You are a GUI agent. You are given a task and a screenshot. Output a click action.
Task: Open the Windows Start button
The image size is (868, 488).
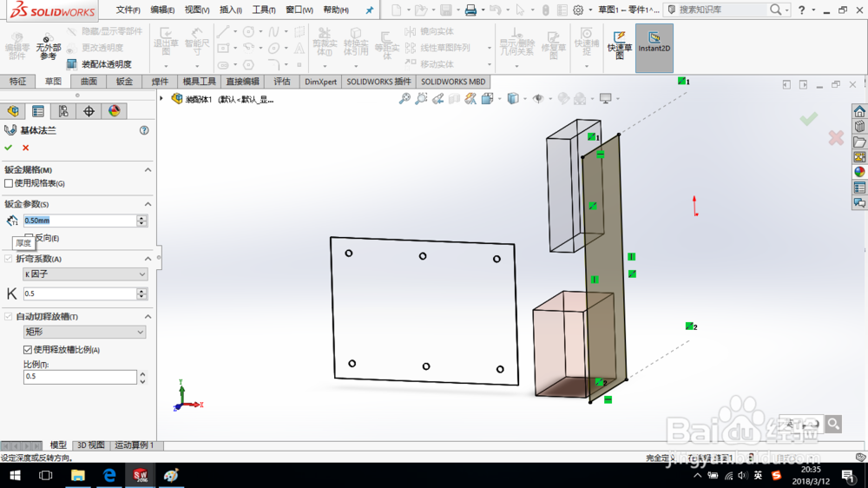tap(15, 475)
